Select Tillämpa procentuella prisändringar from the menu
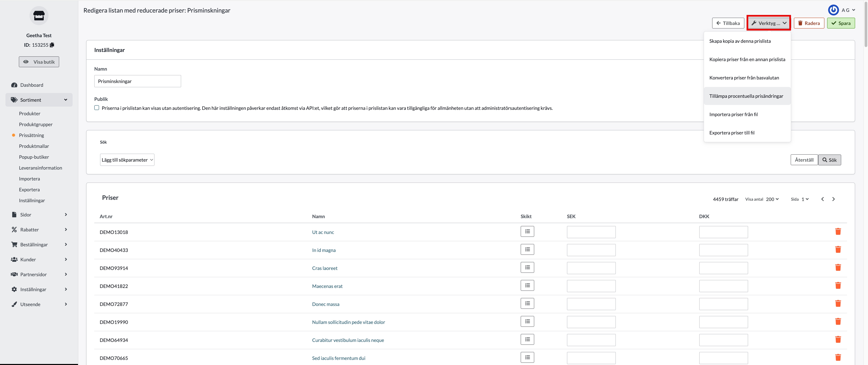 pos(746,96)
